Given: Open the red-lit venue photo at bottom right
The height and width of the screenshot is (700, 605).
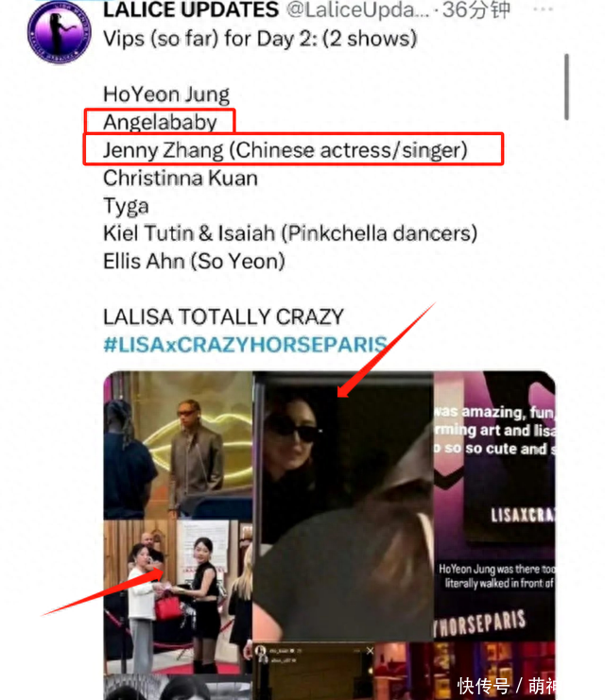Looking at the screenshot, I should 465,672.
